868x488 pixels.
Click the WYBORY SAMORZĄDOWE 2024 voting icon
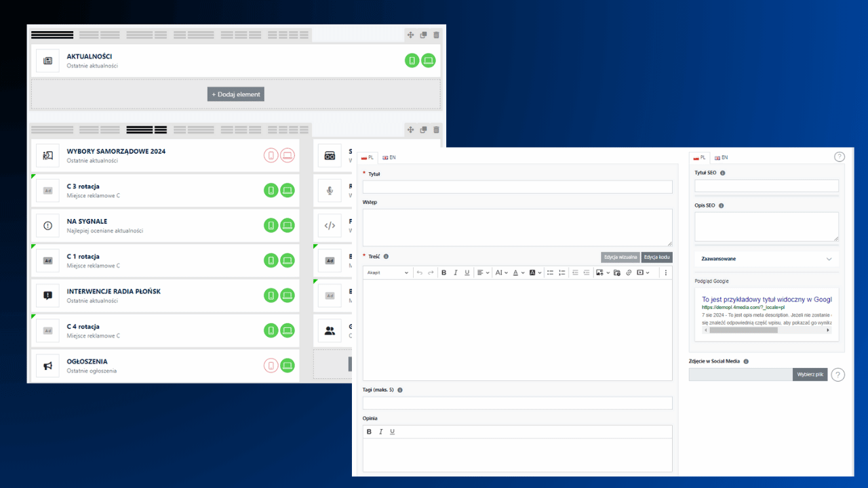pyautogui.click(x=47, y=155)
